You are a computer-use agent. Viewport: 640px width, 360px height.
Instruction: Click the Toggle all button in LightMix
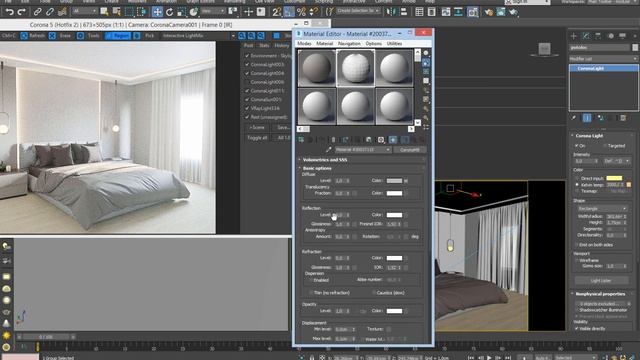(257, 138)
